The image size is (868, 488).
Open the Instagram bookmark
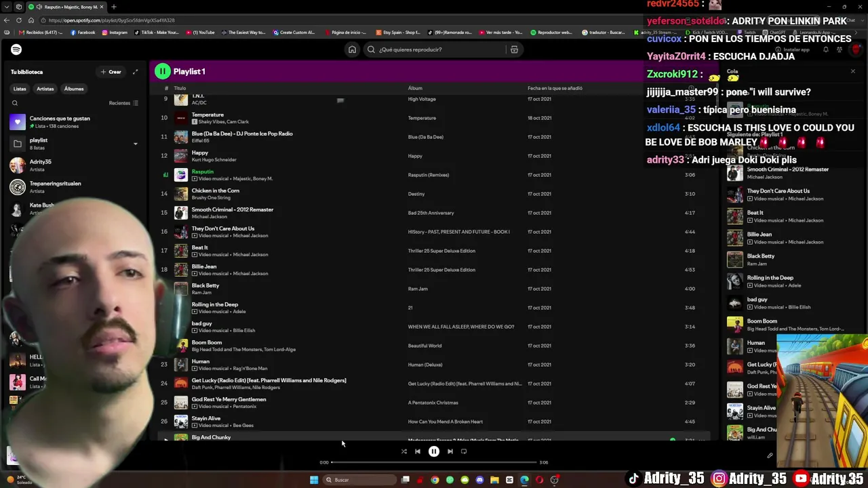point(114,33)
